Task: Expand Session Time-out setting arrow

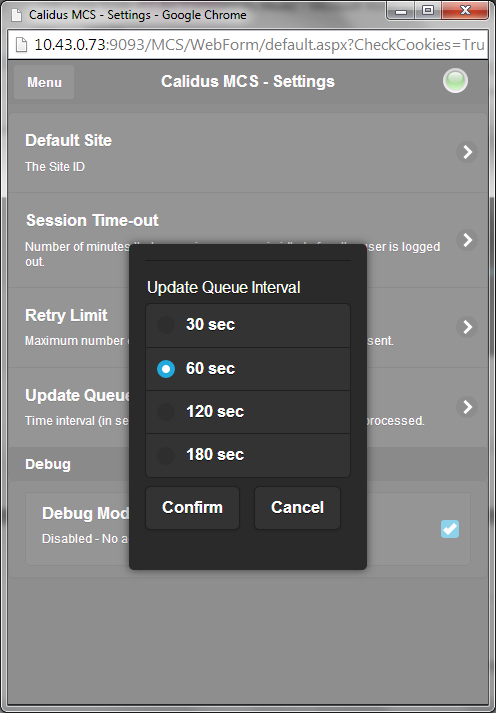Action: point(467,240)
